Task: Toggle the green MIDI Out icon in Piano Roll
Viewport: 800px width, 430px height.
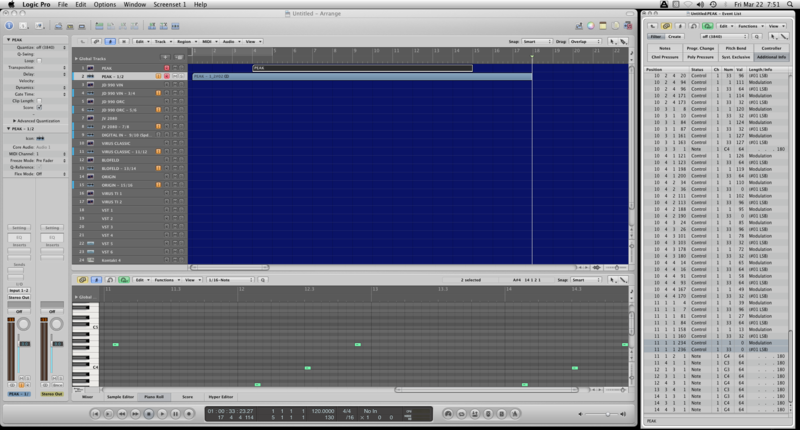Action: (124, 280)
